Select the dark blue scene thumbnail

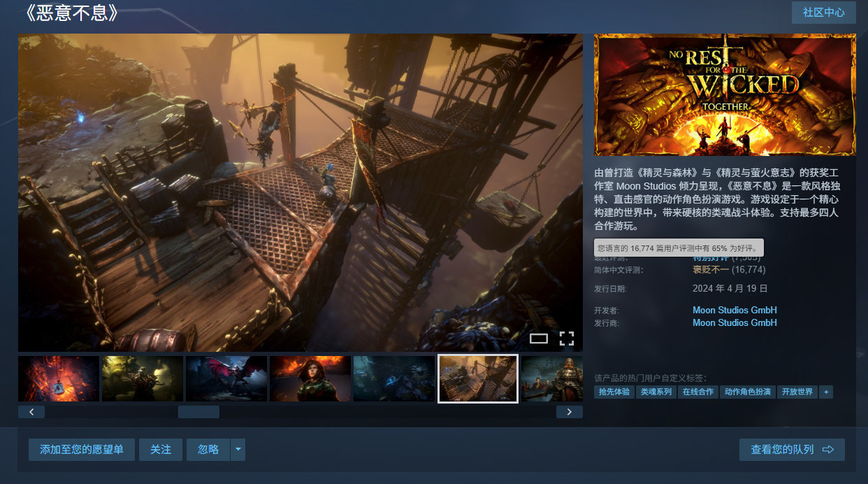[x=394, y=378]
